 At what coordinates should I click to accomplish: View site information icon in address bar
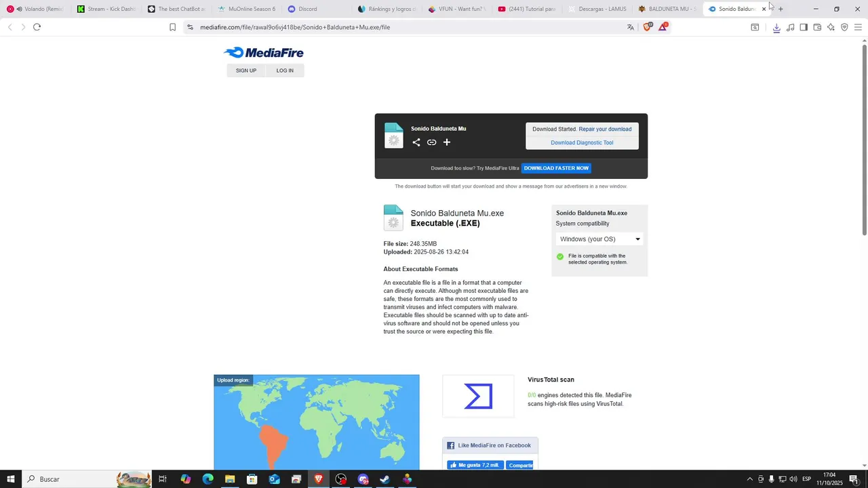tap(190, 27)
